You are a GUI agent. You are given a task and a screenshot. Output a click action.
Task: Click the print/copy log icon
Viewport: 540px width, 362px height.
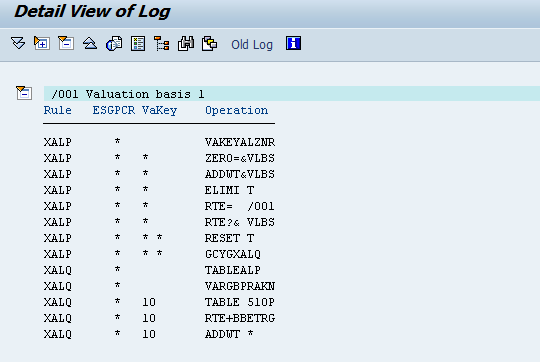209,44
